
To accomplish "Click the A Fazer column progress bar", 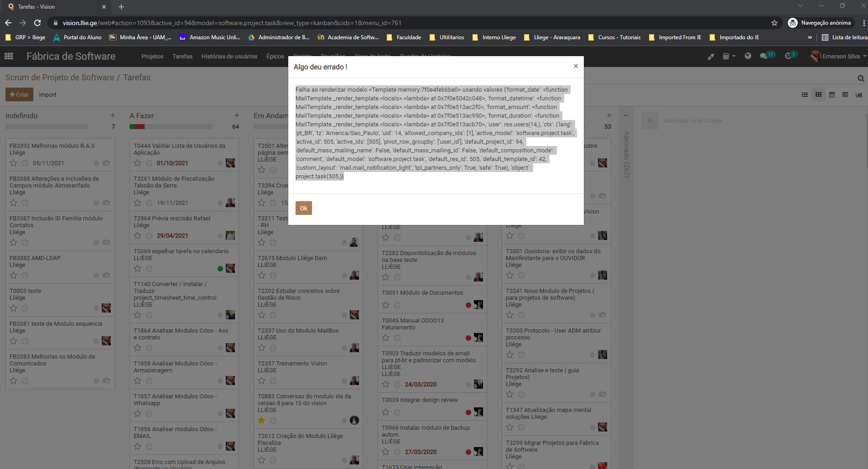I will (x=171, y=126).
